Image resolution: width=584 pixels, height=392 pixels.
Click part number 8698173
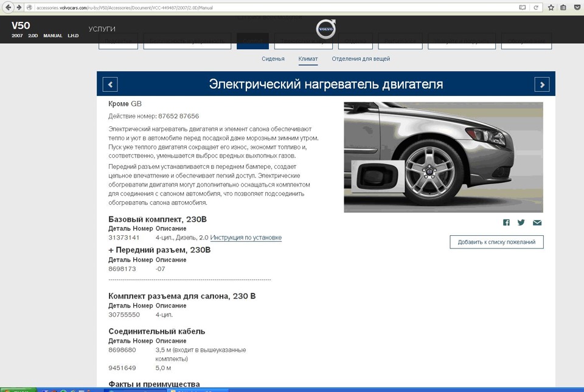click(x=122, y=269)
